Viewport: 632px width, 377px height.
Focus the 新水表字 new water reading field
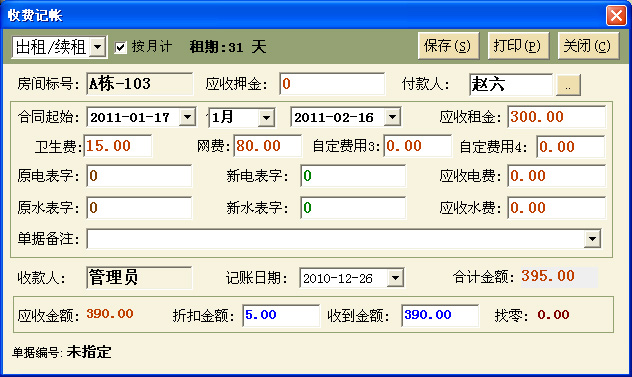[353, 208]
